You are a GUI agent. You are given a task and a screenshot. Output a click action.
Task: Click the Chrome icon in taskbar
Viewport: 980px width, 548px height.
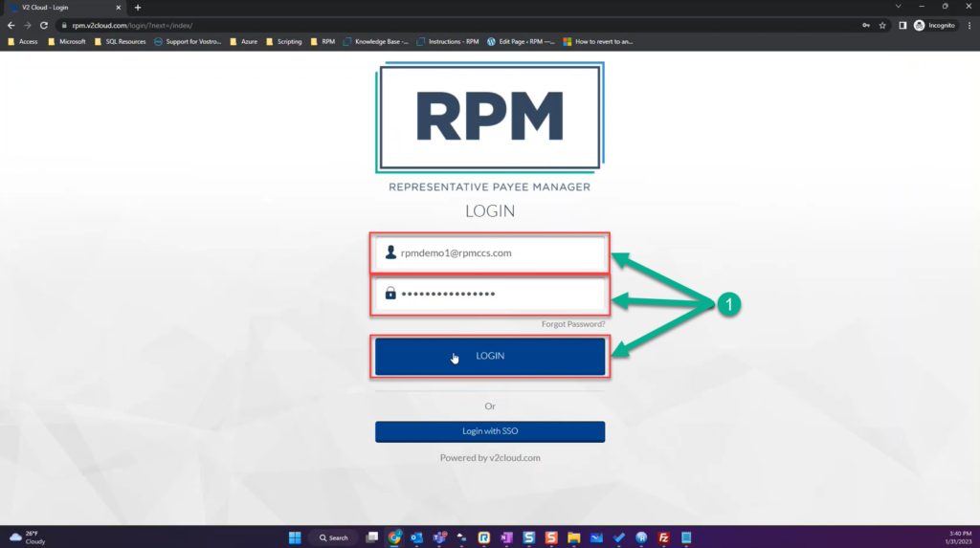(x=394, y=537)
